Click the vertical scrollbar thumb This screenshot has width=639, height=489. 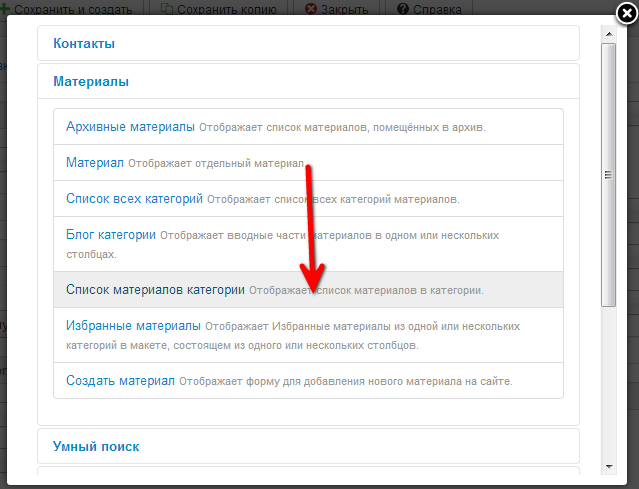(607, 170)
